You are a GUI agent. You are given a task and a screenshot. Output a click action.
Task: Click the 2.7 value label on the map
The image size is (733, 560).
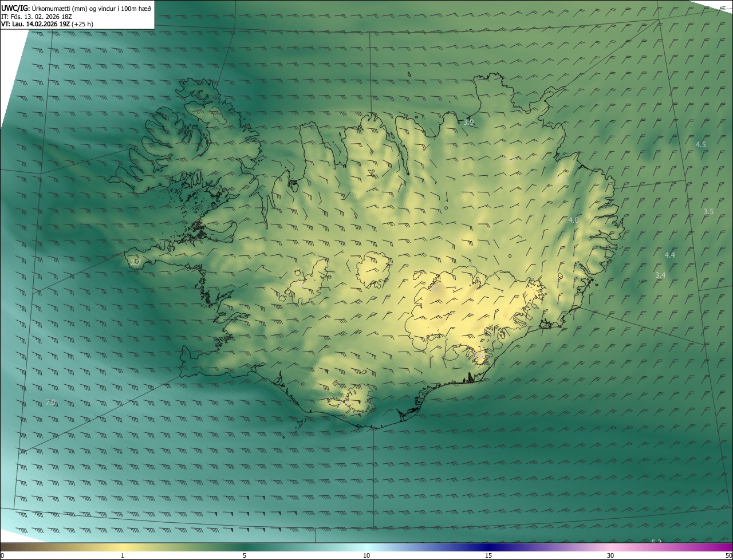(135, 262)
